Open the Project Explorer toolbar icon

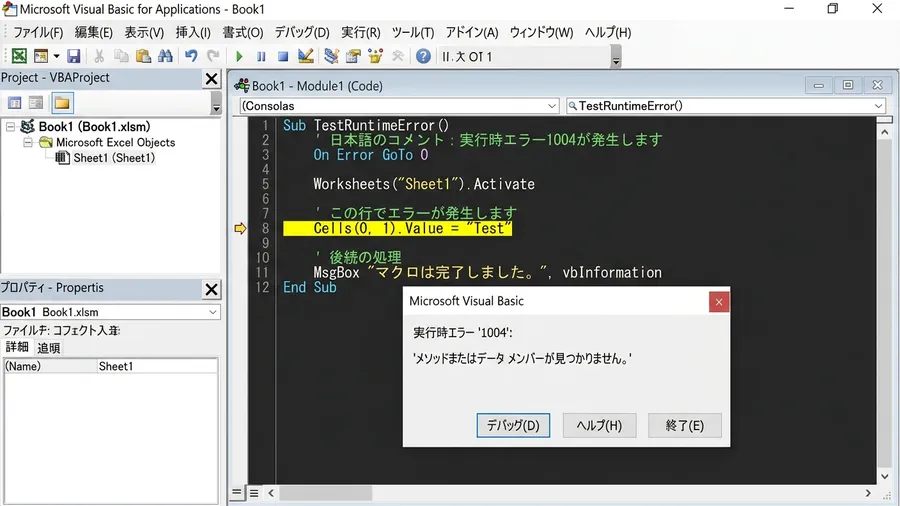pyautogui.click(x=331, y=56)
